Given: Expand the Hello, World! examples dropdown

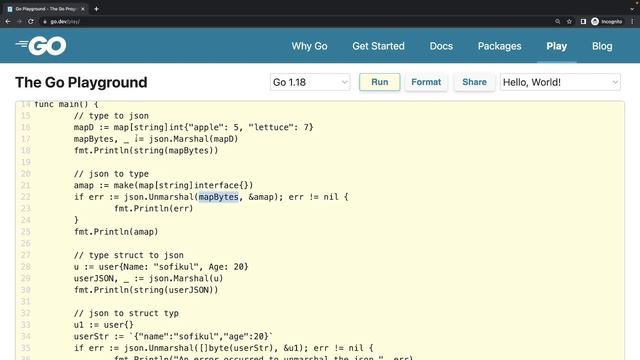Looking at the screenshot, I should tap(560, 82).
